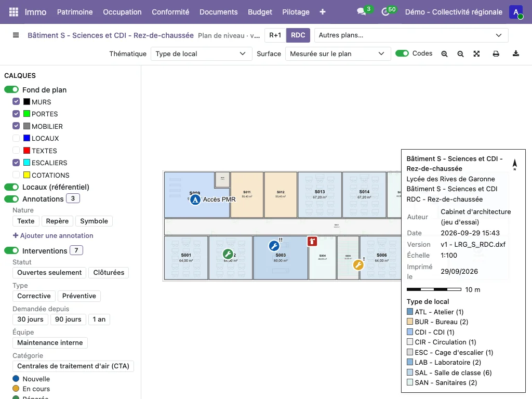The image size is (532, 399).
Task: Expand the Autres plans dropdown
Action: pyautogui.click(x=411, y=35)
